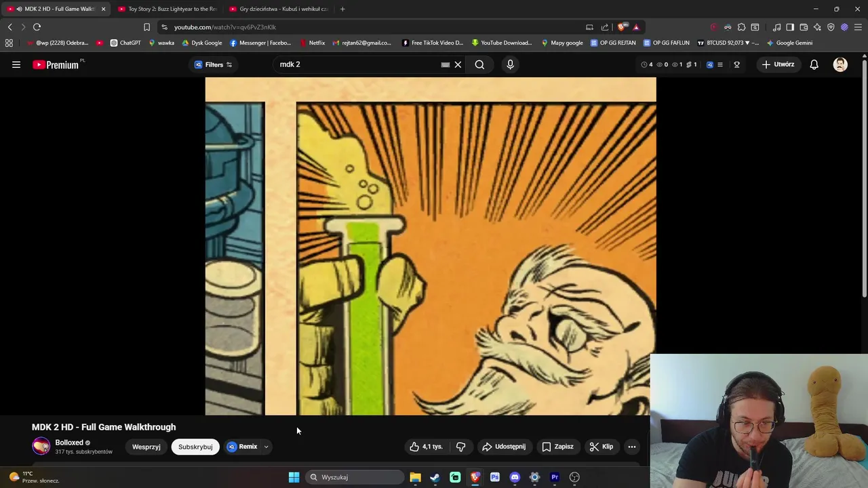This screenshot has height=488, width=868.
Task: Save video with Zapisz button
Action: [x=557, y=447]
